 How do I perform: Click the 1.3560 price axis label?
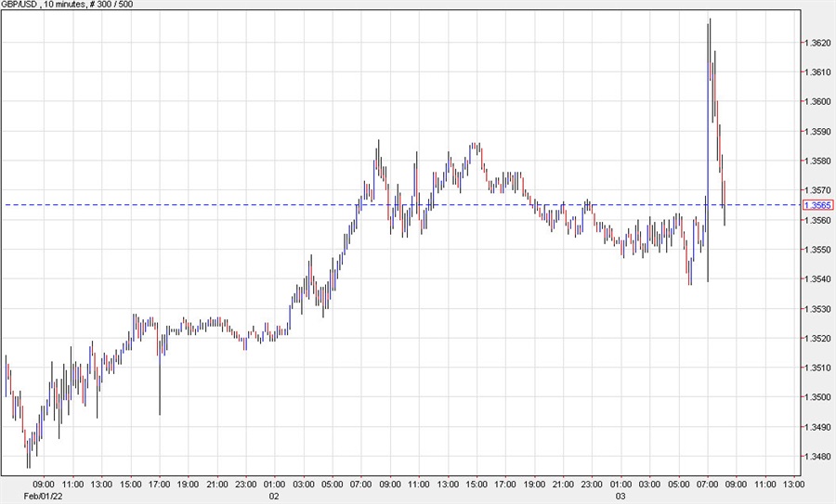(819, 220)
